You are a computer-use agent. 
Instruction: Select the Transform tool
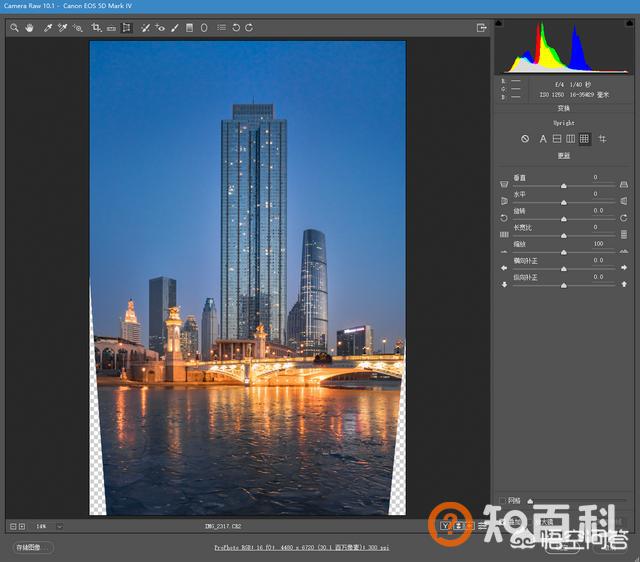click(x=127, y=28)
